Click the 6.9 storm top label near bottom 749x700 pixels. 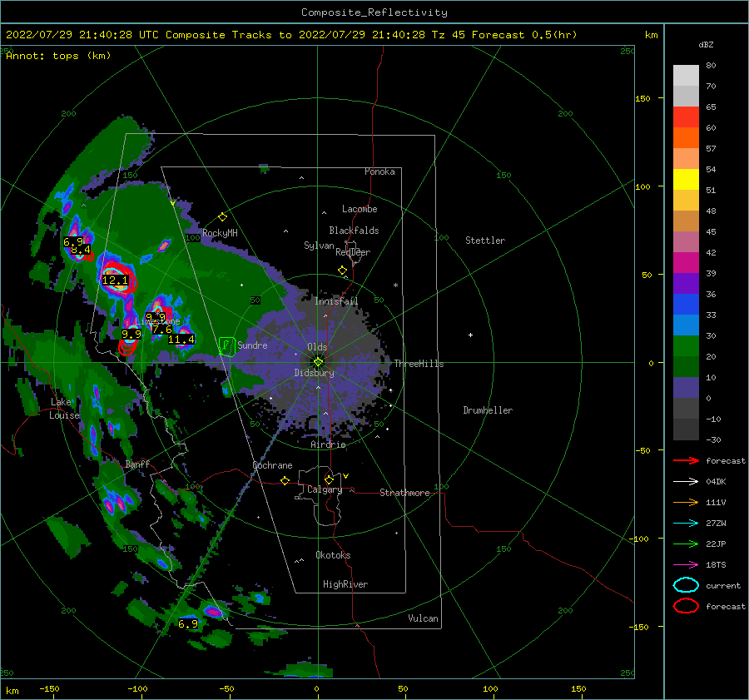pyautogui.click(x=188, y=624)
